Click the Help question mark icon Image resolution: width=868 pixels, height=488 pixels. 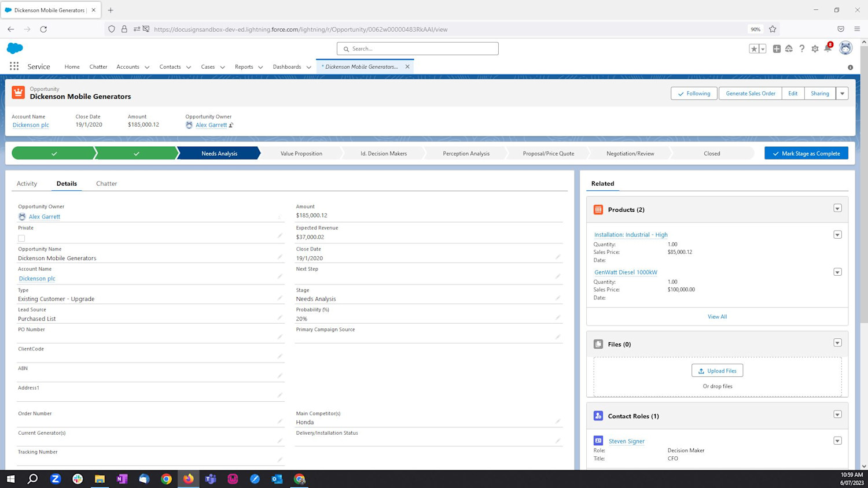click(801, 49)
